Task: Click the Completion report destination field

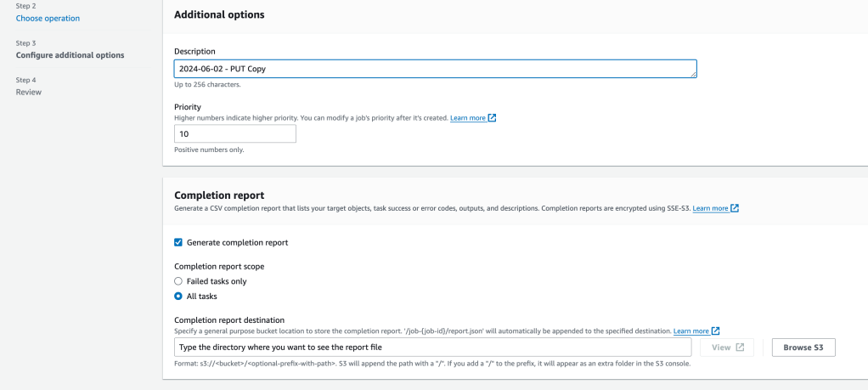Action: [432, 348]
